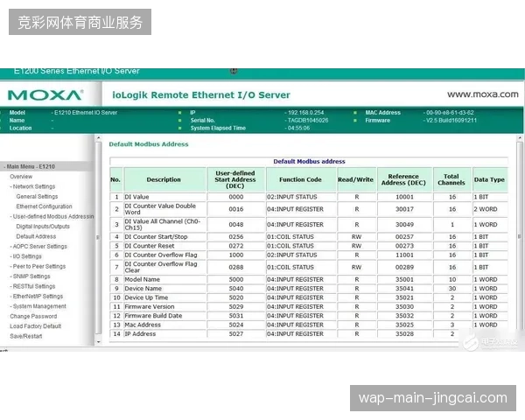The height and width of the screenshot is (420, 525).
Task: Click serial number TAGDB1045026
Action: tap(308, 120)
